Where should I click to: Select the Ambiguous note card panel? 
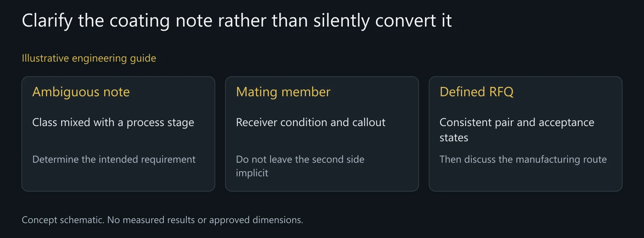pyautogui.click(x=118, y=134)
